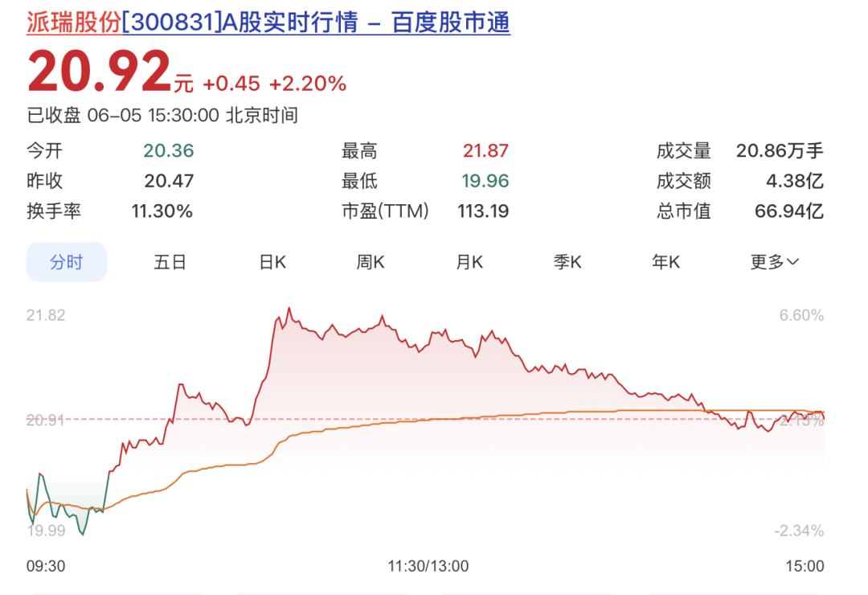Click the 今开 value 20.36
This screenshot has height=595, width=868.
[168, 150]
